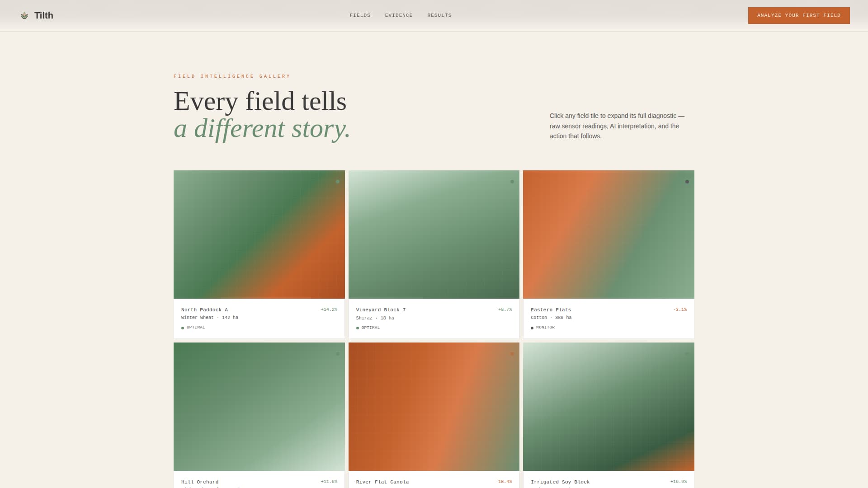
Task: Open the Results nav item
Action: pyautogui.click(x=439, y=15)
